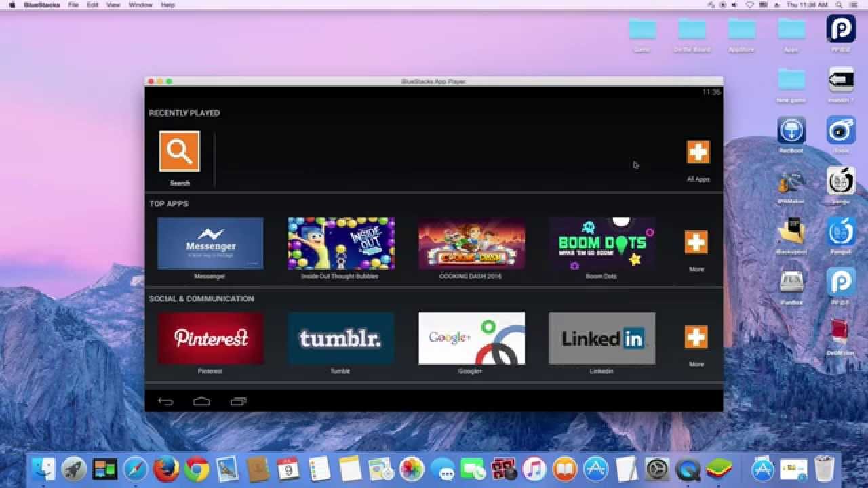Open More in Social & Communication row
This screenshot has height=488, width=868.
(696, 338)
